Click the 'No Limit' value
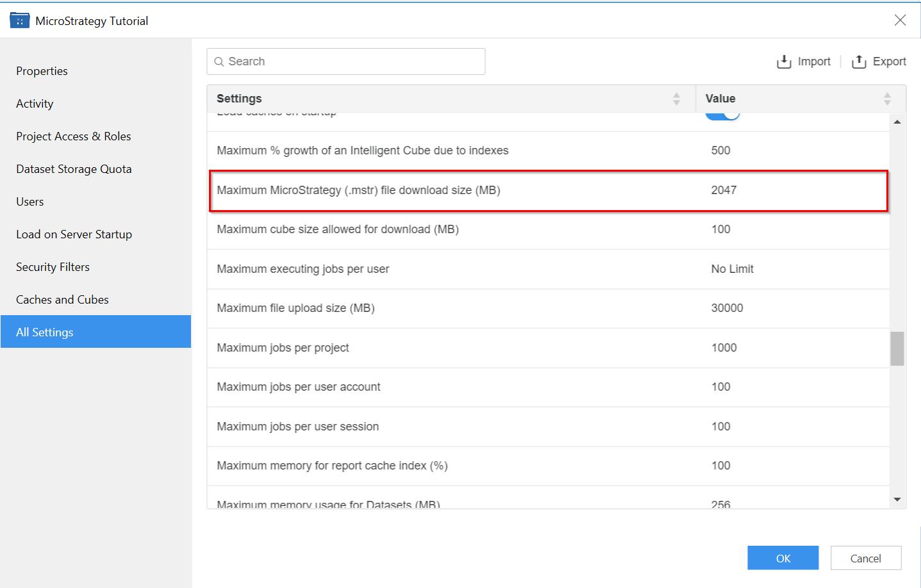Image resolution: width=921 pixels, height=588 pixels. pyautogui.click(x=733, y=269)
